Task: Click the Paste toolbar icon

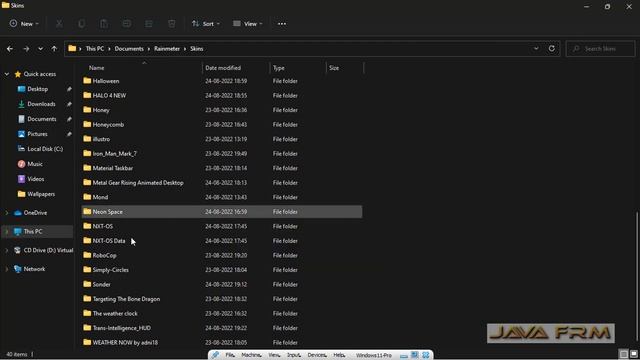Action: (104, 24)
